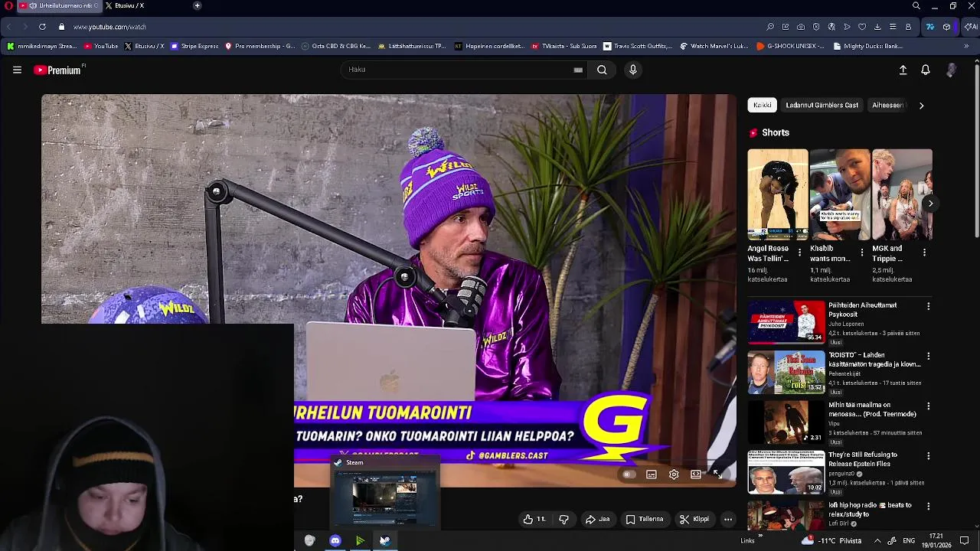Show next Shorts with the right arrow
The width and height of the screenshot is (980, 551).
pyautogui.click(x=930, y=203)
